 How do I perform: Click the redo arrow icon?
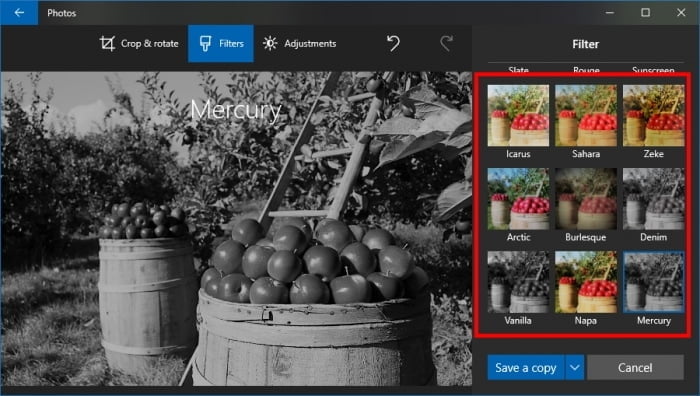[446, 43]
